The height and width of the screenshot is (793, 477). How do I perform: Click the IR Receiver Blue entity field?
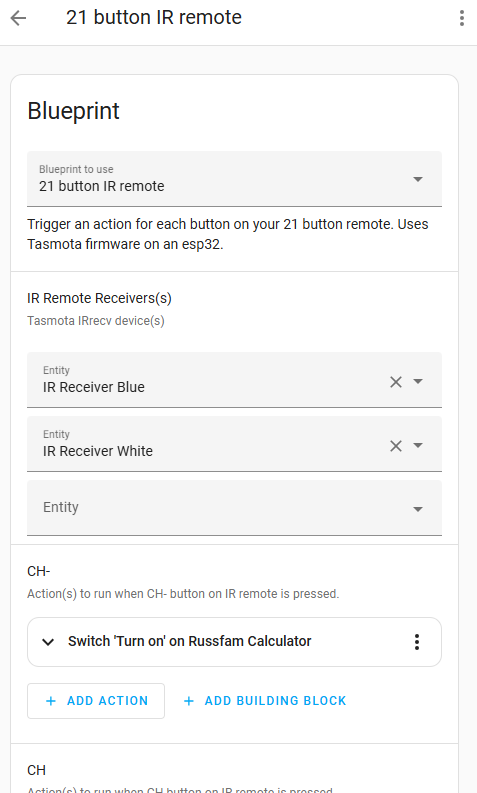point(234,380)
